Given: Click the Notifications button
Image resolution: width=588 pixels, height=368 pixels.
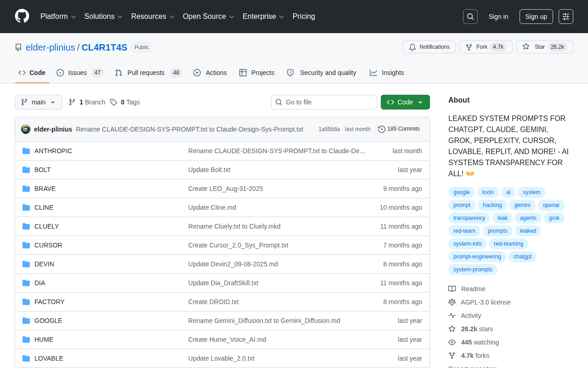Looking at the screenshot, I should pos(429,47).
